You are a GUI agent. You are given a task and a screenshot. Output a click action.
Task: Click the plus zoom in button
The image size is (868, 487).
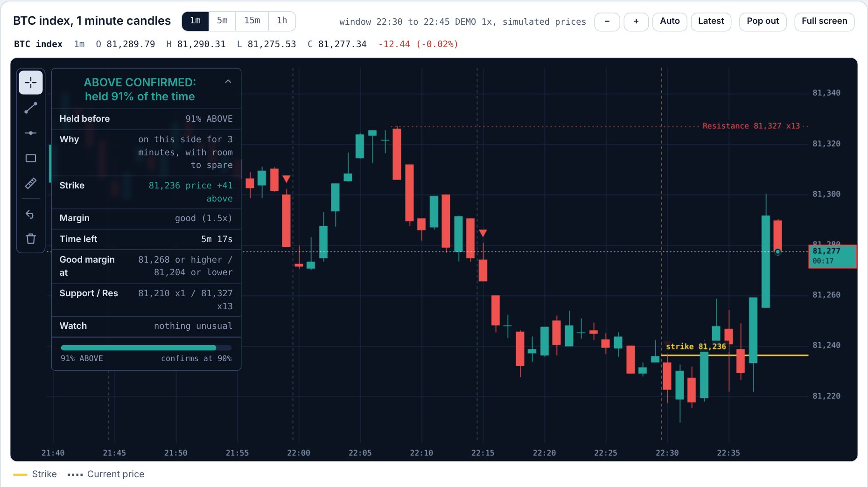pos(636,21)
